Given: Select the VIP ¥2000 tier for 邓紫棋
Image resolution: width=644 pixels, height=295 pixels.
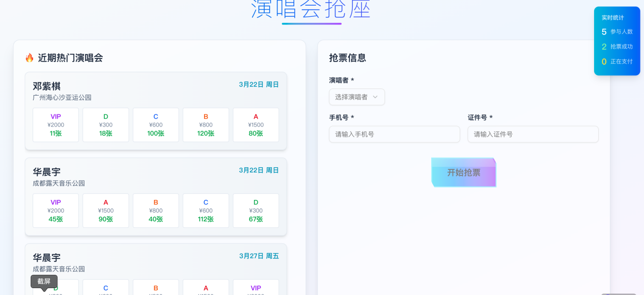Looking at the screenshot, I should point(55,125).
